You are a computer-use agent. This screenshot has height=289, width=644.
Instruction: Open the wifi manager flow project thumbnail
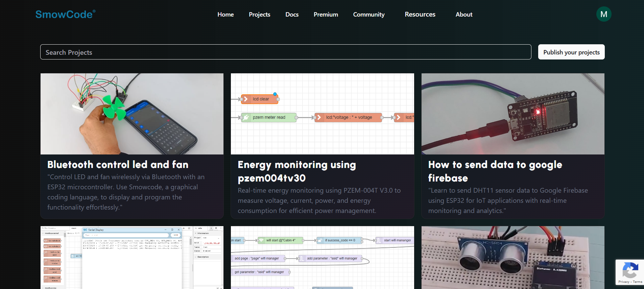[x=323, y=258]
